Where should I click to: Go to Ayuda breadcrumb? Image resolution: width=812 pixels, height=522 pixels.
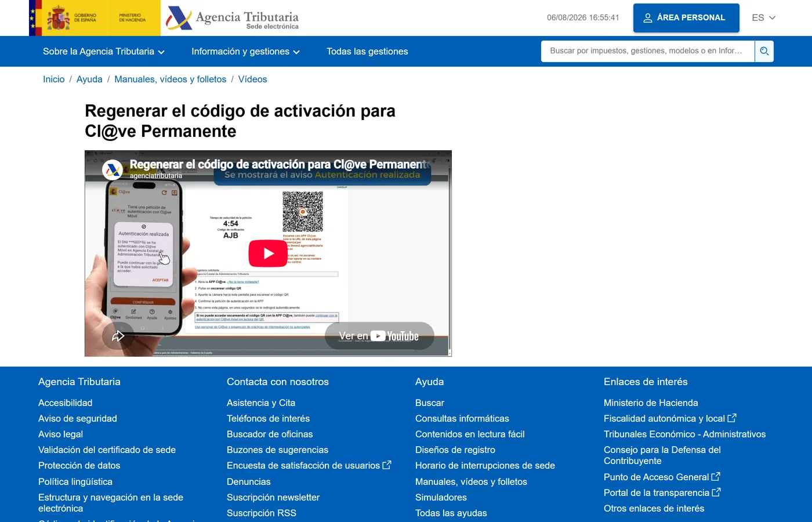point(89,79)
